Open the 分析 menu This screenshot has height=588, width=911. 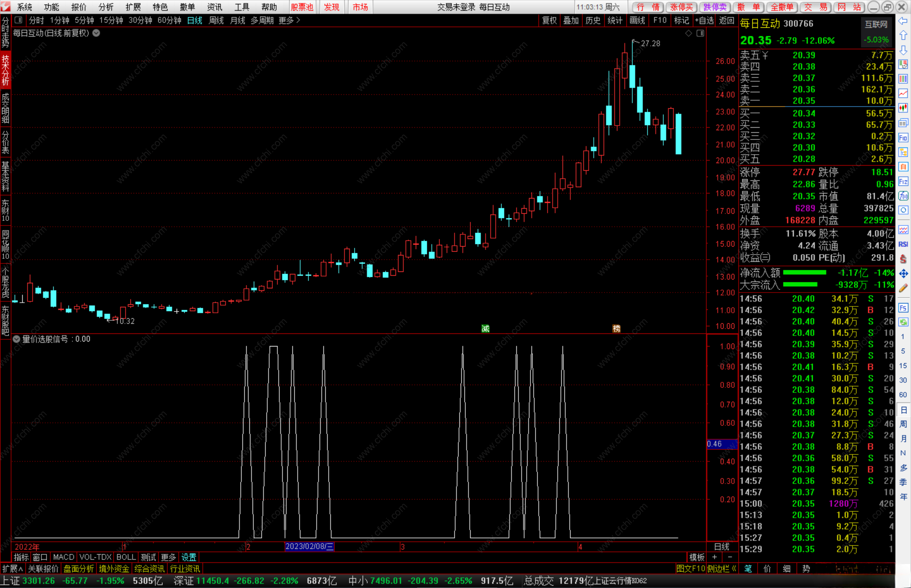coord(106,7)
